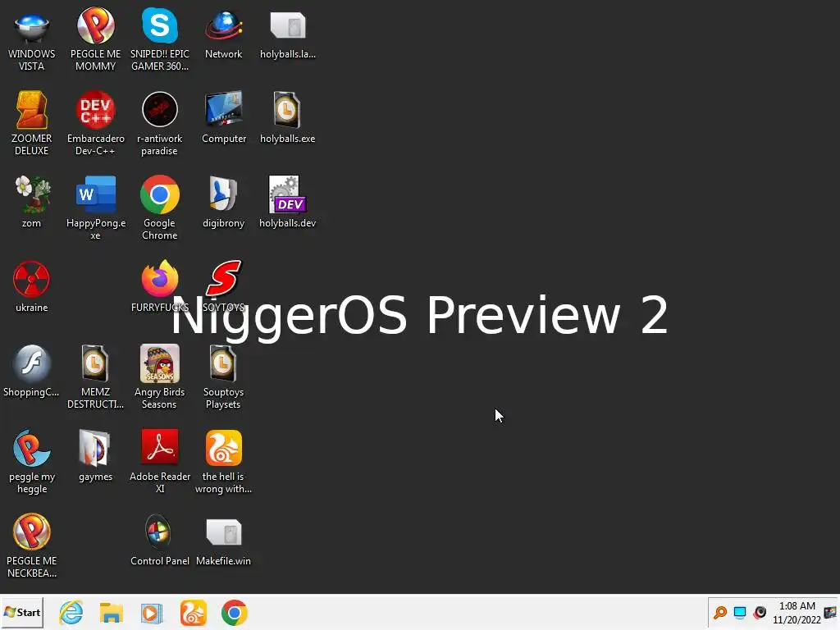This screenshot has width=840, height=630.
Task: Open File Explorer from the taskbar
Action: point(112,613)
